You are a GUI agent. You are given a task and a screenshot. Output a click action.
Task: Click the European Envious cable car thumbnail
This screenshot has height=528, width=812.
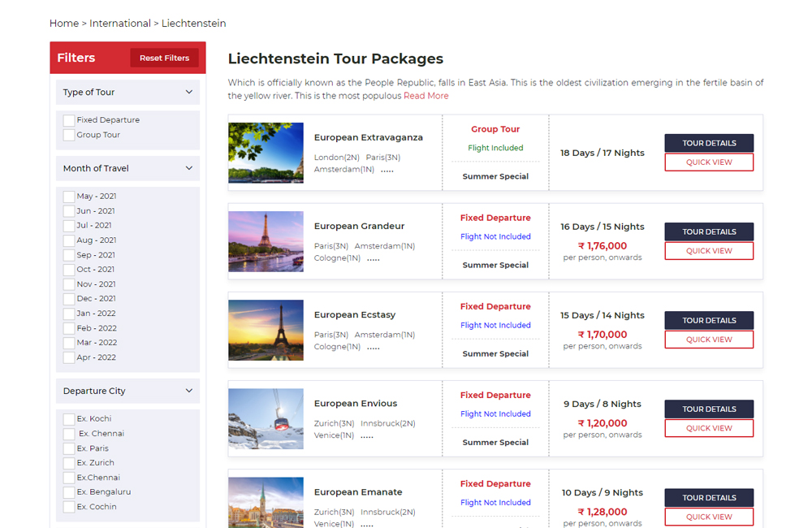(x=266, y=418)
